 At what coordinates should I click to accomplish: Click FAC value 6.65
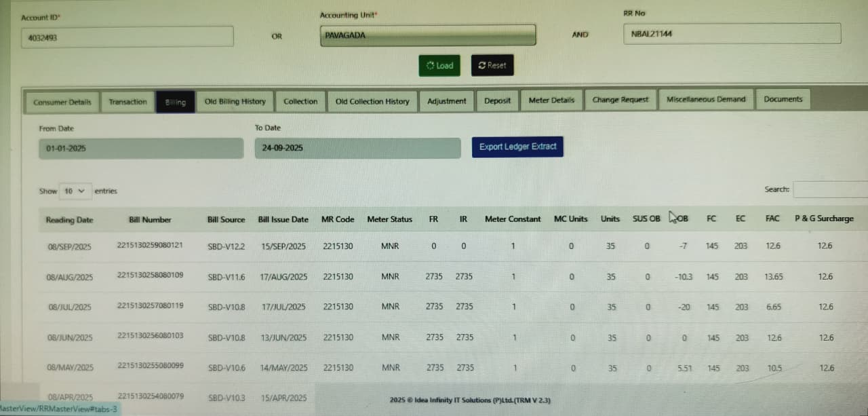tap(774, 307)
